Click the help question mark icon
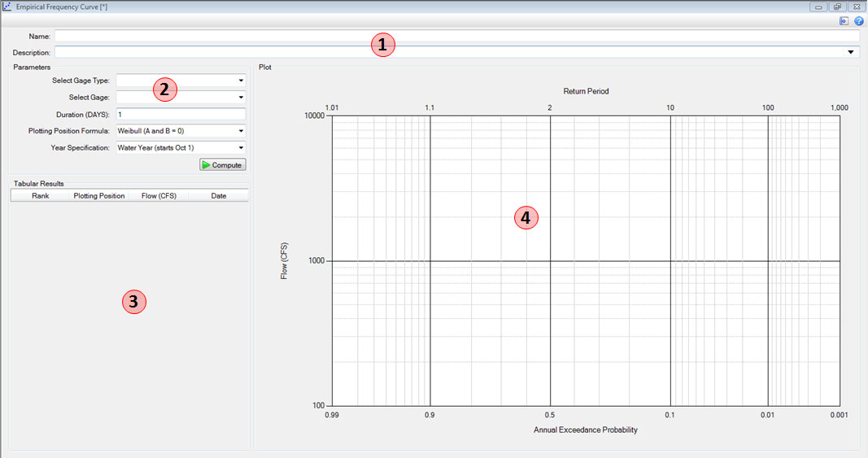 [858, 21]
